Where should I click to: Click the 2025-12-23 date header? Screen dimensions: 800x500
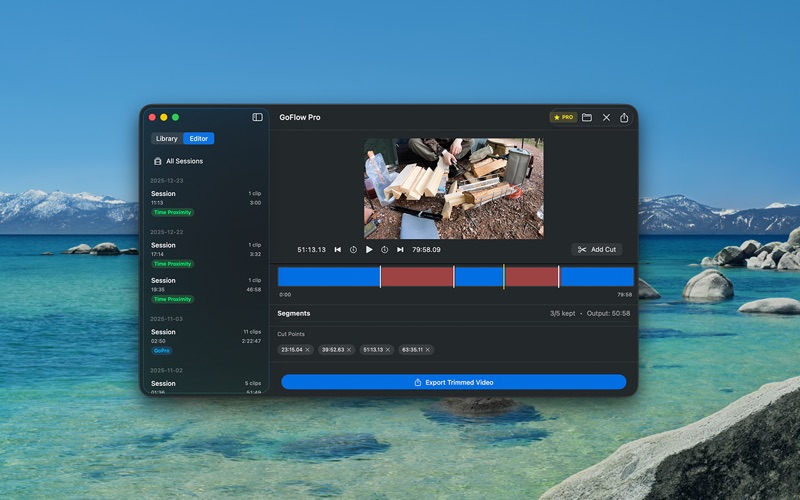[x=166, y=181]
